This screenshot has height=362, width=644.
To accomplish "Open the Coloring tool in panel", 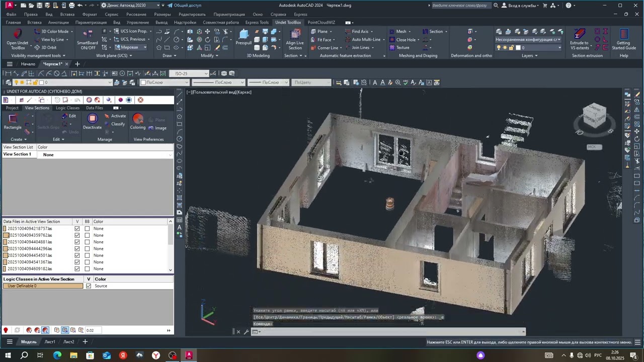I will tap(138, 121).
